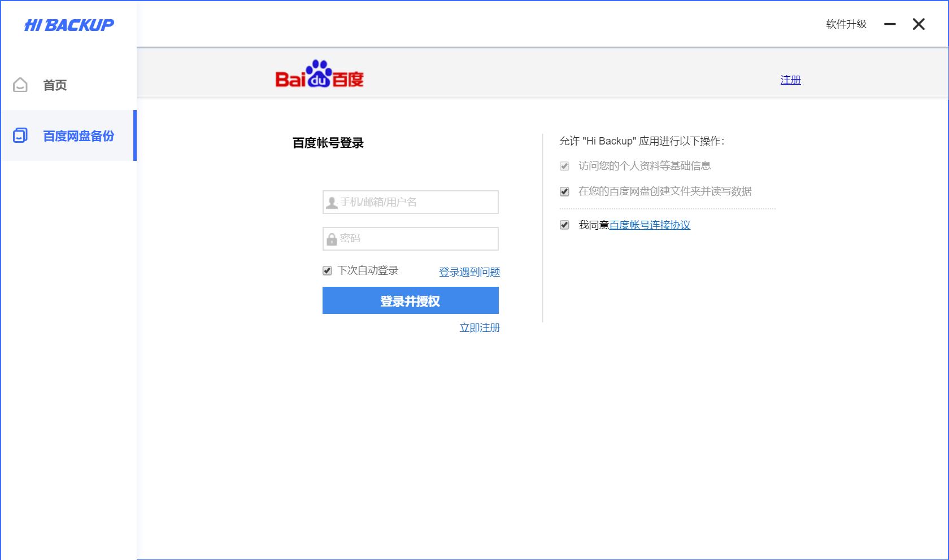Image resolution: width=949 pixels, height=560 pixels.
Task: Click the backup disk icon beside 百度网盘备份
Action: (21, 135)
